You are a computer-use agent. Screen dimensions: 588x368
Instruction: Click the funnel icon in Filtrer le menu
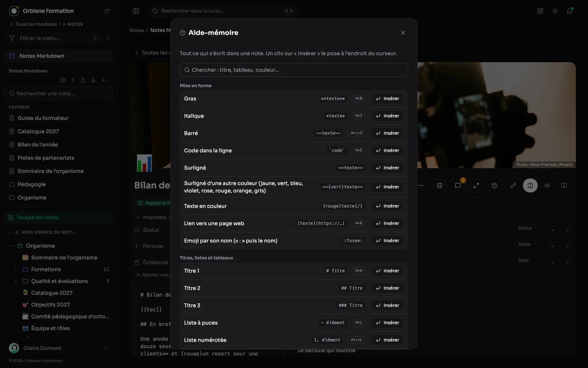[12, 38]
